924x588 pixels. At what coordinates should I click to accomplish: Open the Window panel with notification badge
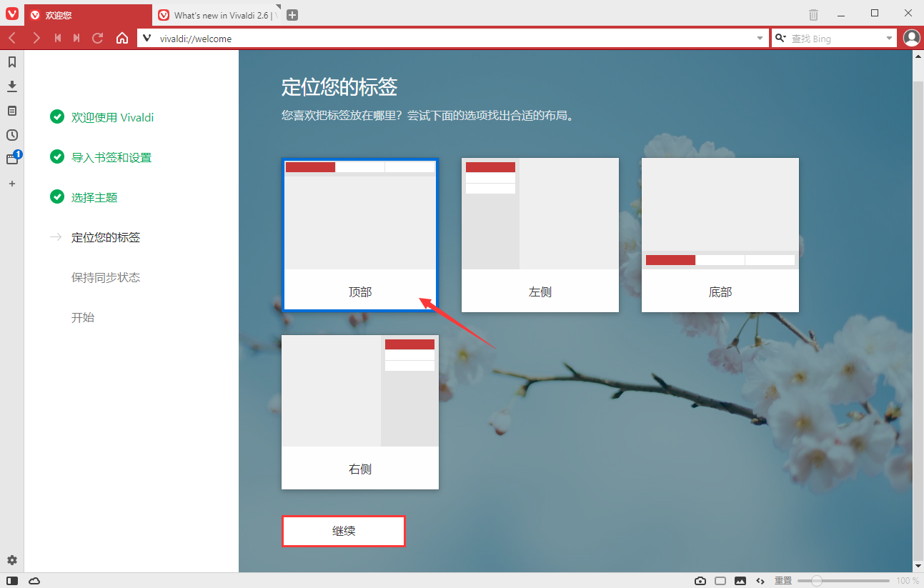coord(11,159)
